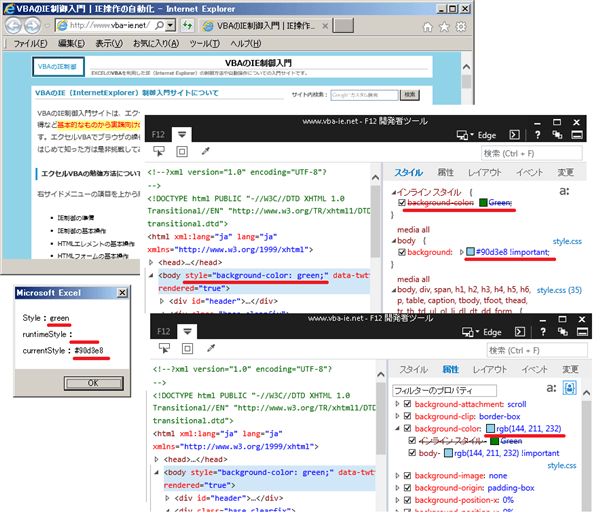Open お気に入り(A) menu in Internet Explorer
This screenshot has height=523, width=600.
(x=156, y=44)
